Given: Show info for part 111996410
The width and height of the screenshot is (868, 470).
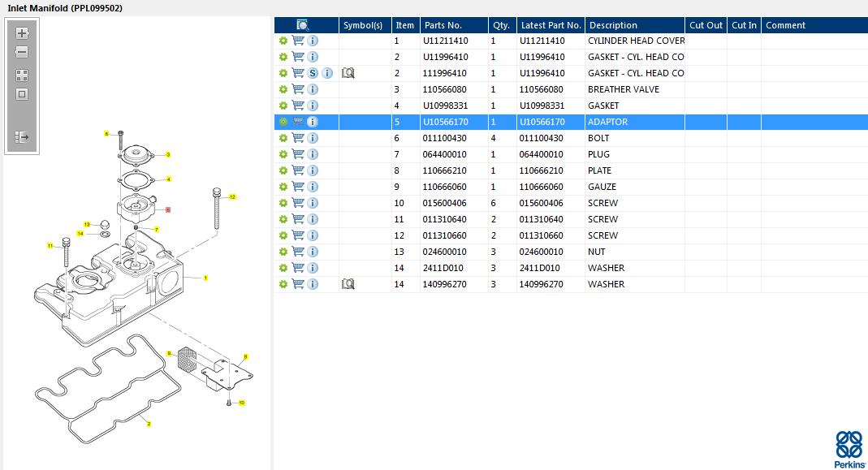Looking at the screenshot, I should (x=327, y=73).
